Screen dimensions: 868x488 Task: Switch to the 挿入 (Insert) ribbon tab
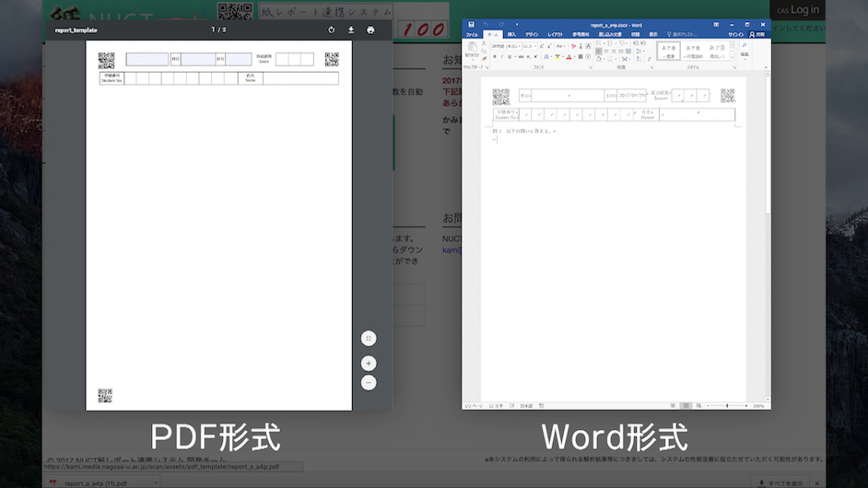point(512,35)
